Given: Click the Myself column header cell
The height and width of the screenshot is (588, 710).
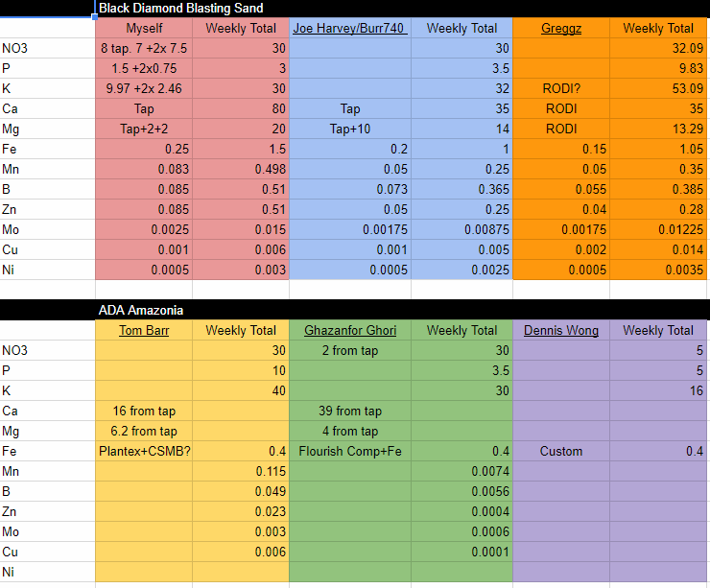Looking at the screenshot, I should coord(144,28).
